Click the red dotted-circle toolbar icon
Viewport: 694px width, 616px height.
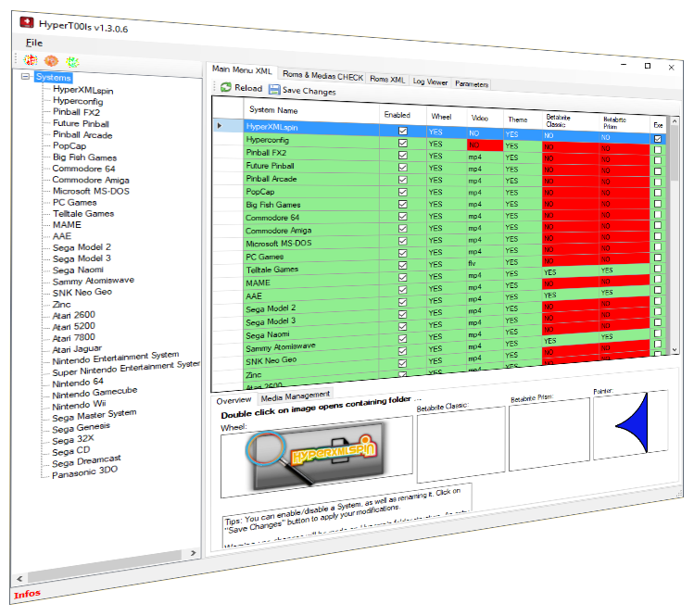coord(31,59)
